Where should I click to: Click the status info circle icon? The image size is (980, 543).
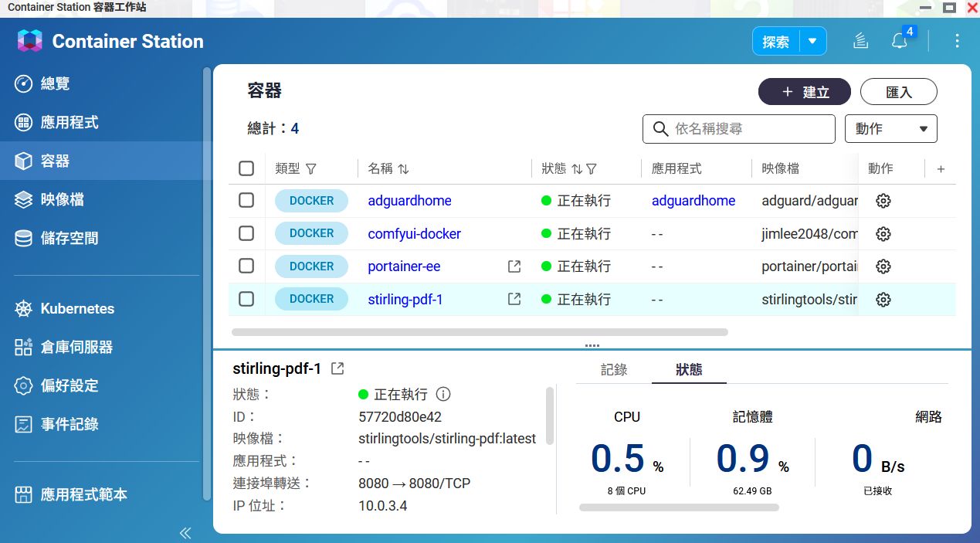[x=443, y=394]
